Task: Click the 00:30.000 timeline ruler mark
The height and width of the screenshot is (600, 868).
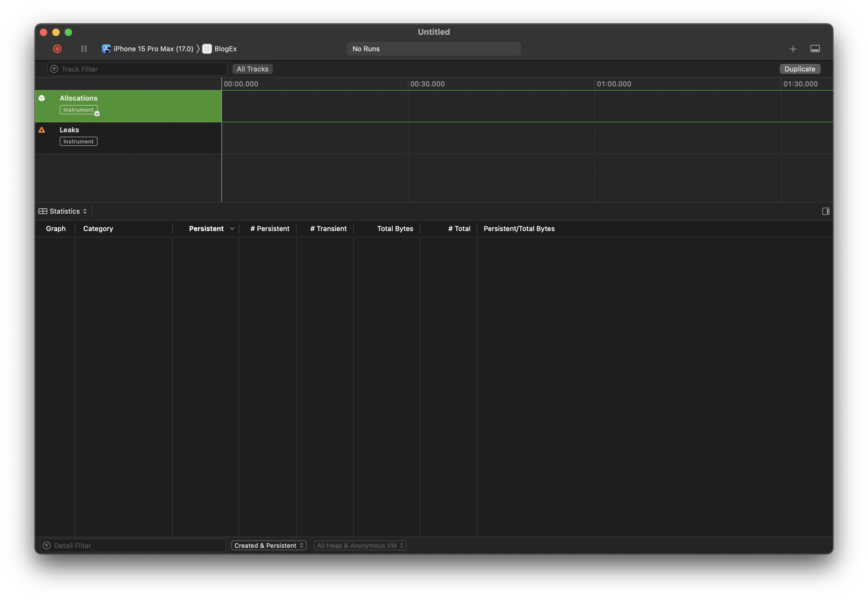Action: 427,84
